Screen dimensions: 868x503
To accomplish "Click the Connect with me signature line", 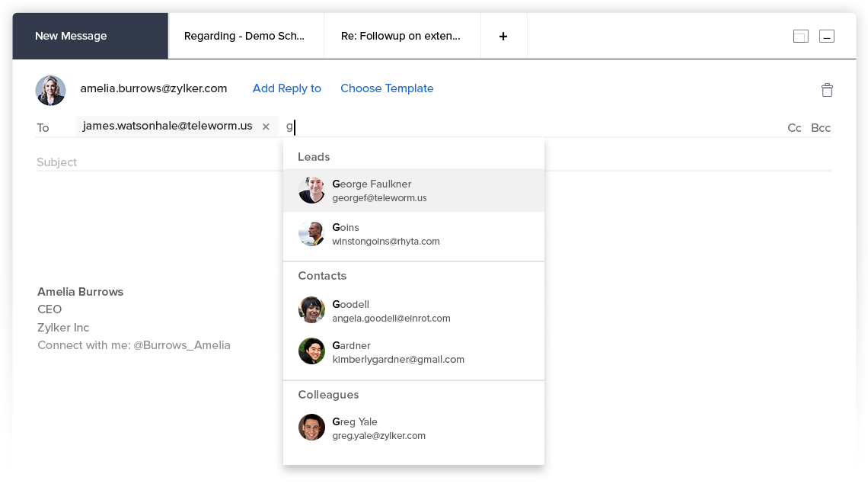I will [134, 345].
